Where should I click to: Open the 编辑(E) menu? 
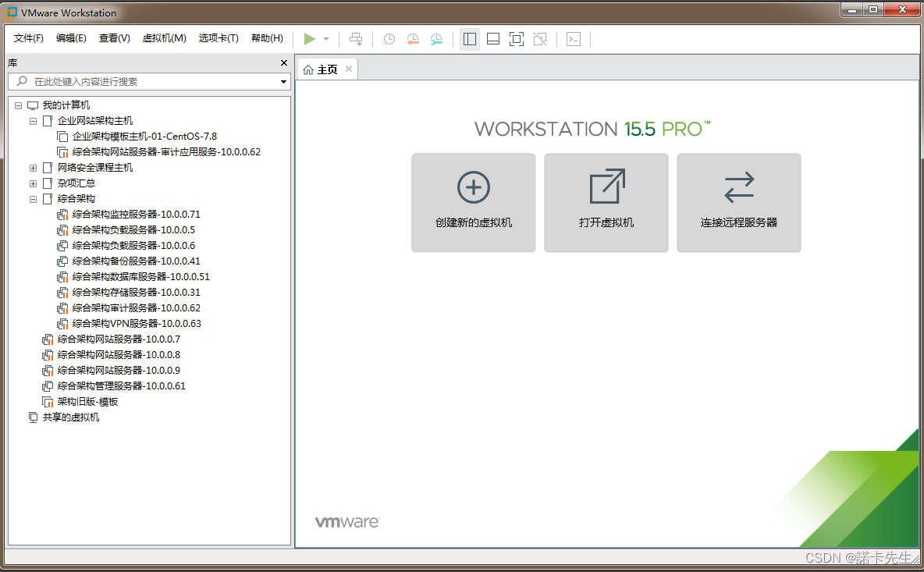pos(71,38)
